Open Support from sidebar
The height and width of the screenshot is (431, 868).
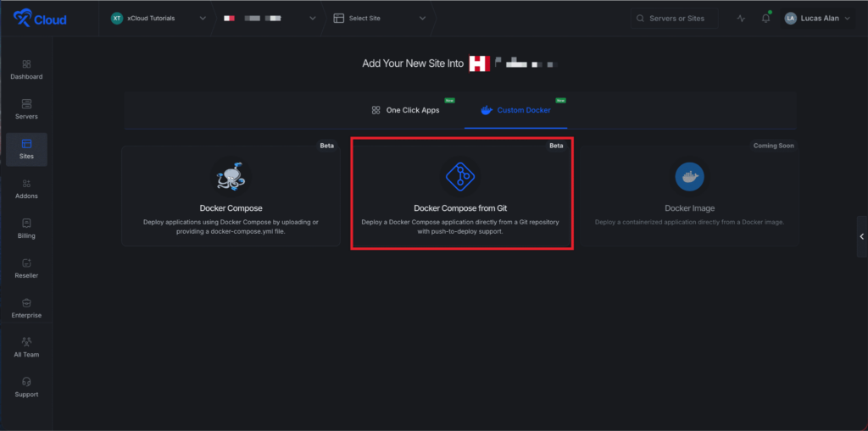26,387
